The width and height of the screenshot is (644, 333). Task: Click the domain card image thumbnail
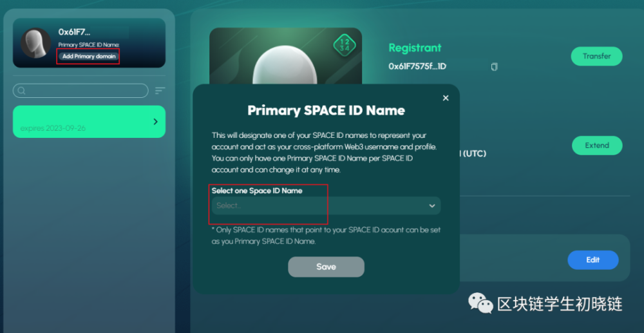pos(285,56)
